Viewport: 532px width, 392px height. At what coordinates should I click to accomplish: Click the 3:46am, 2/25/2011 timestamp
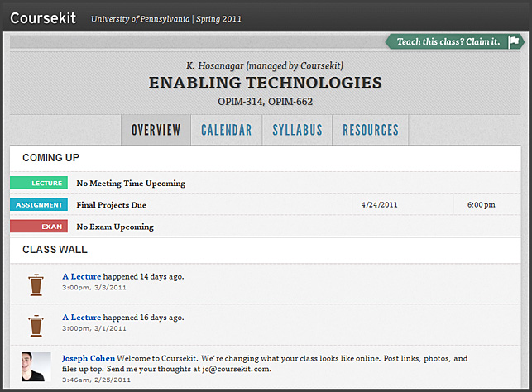click(96, 380)
